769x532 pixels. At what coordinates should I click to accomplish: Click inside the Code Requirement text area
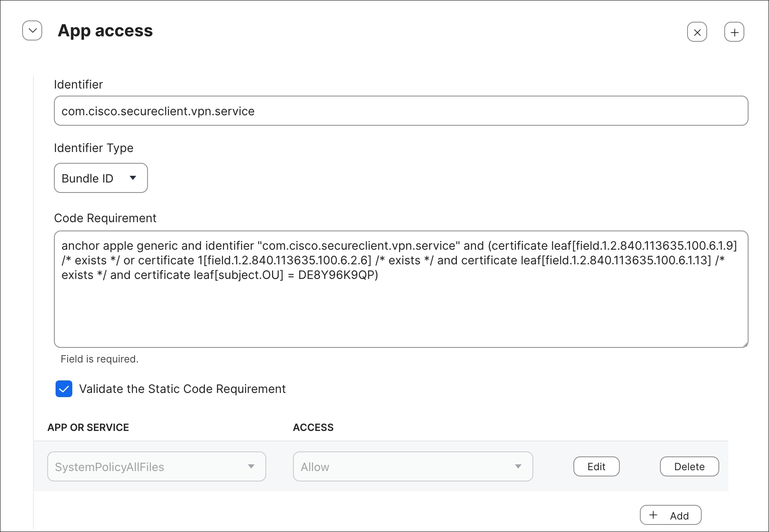[401, 289]
